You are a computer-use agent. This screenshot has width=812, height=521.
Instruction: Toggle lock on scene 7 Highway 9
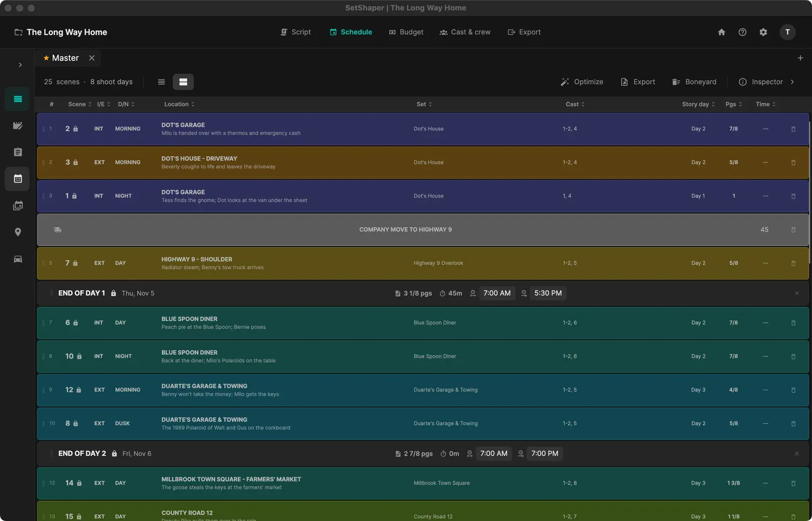(75, 263)
